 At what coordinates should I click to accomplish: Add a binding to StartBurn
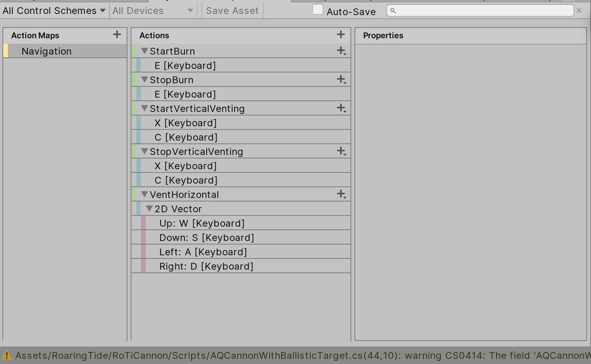[x=341, y=51]
